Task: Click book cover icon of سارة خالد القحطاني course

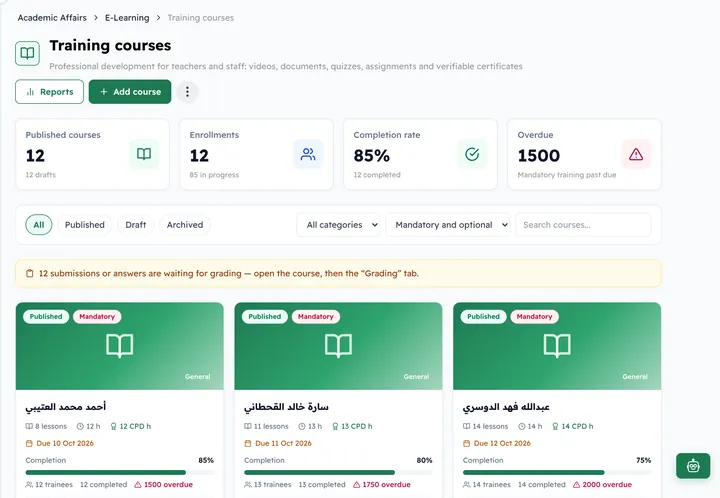Action: 338,346
